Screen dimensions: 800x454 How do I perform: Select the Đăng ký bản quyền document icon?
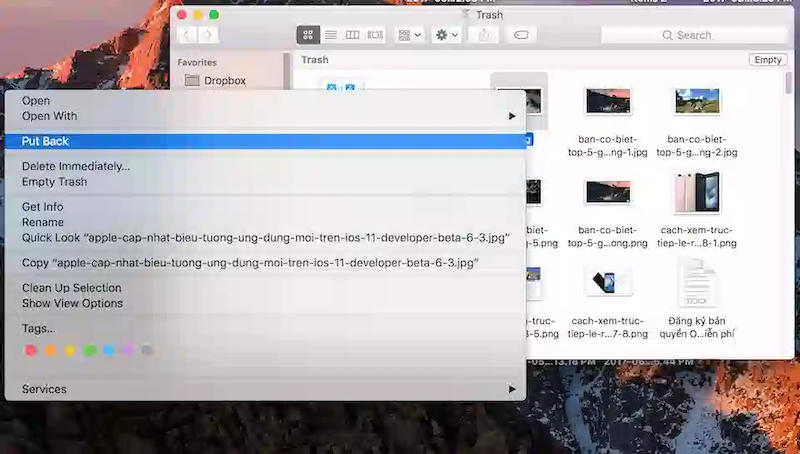pos(697,282)
